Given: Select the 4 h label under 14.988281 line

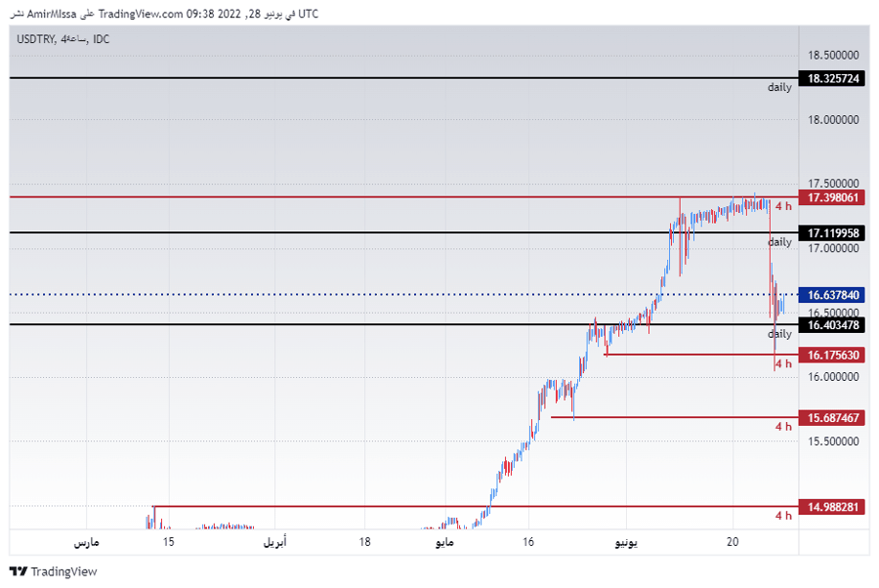Looking at the screenshot, I should [x=783, y=516].
